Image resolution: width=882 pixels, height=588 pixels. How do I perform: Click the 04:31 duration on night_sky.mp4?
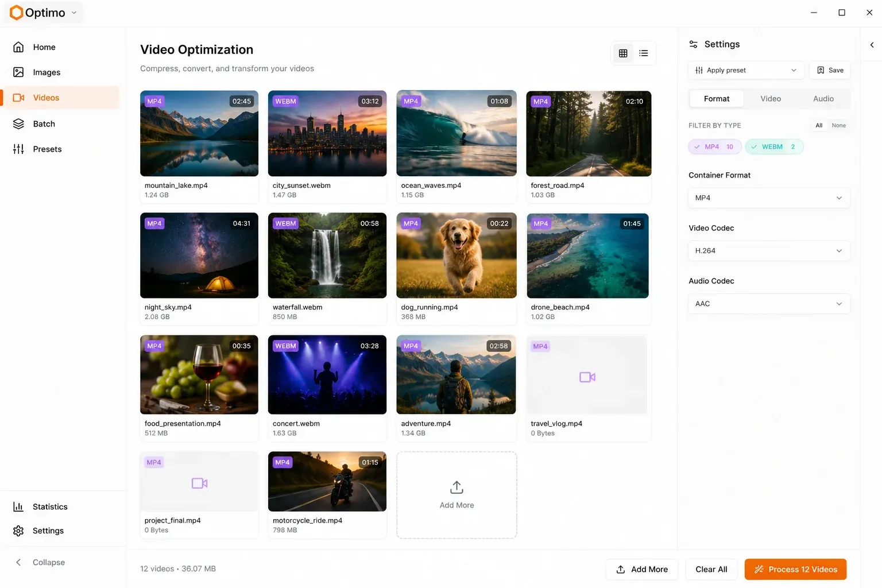tap(242, 224)
